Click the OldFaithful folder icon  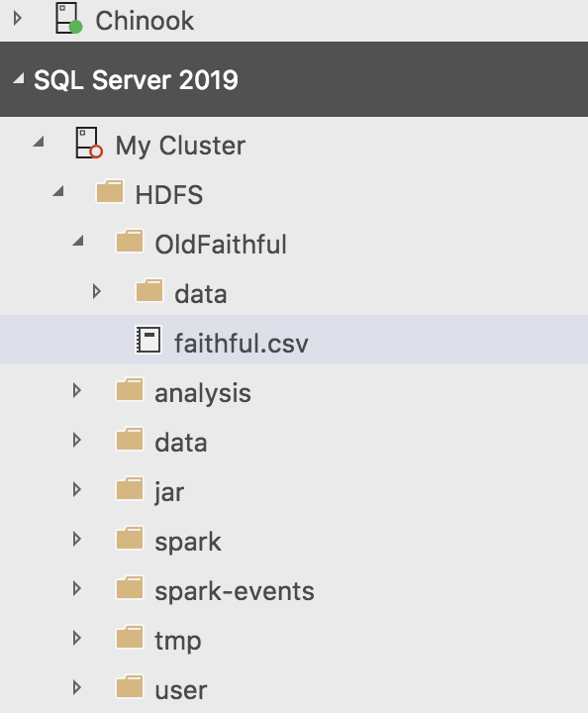(x=130, y=241)
